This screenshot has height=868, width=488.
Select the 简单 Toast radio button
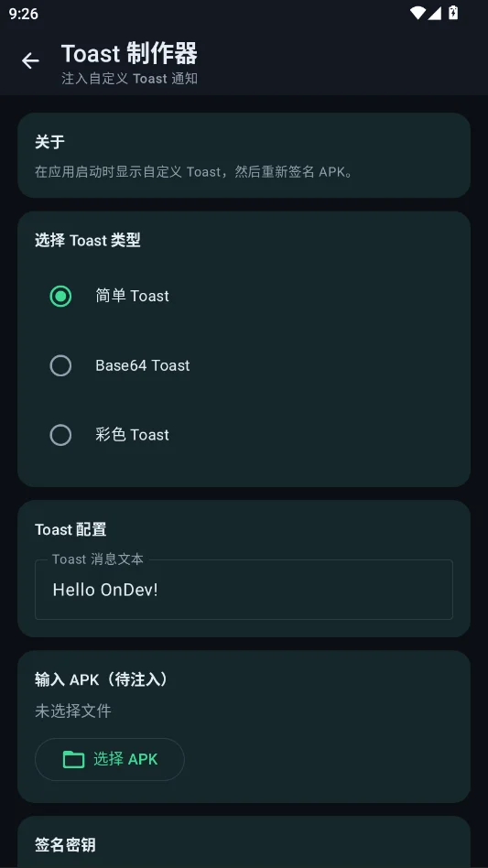[x=60, y=296]
